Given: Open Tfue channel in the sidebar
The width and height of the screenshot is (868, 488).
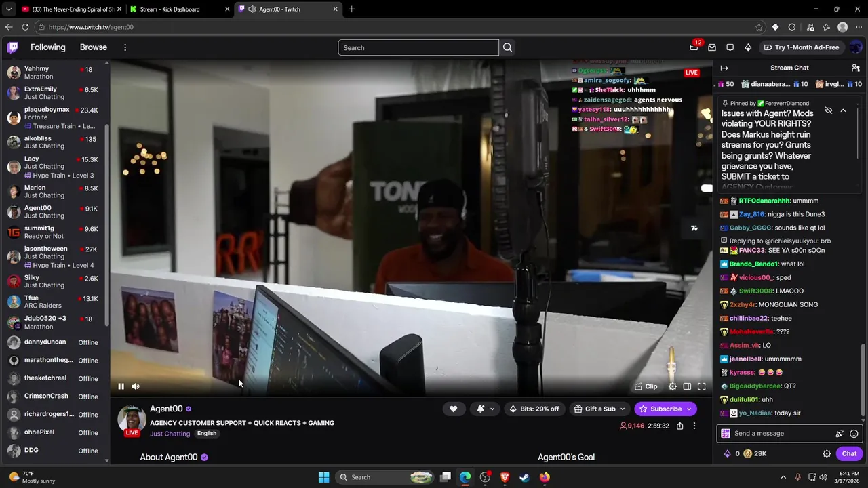Looking at the screenshot, I should click(54, 302).
